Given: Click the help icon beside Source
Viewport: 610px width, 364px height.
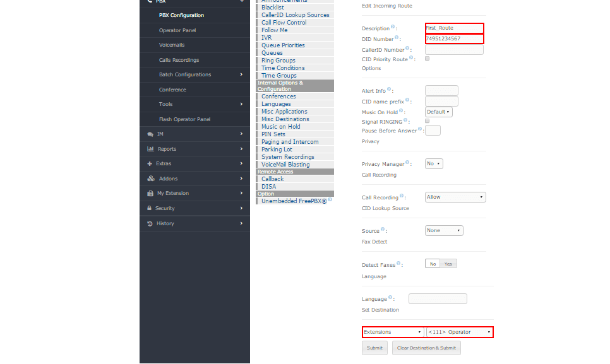Looking at the screenshot, I should click(383, 229).
